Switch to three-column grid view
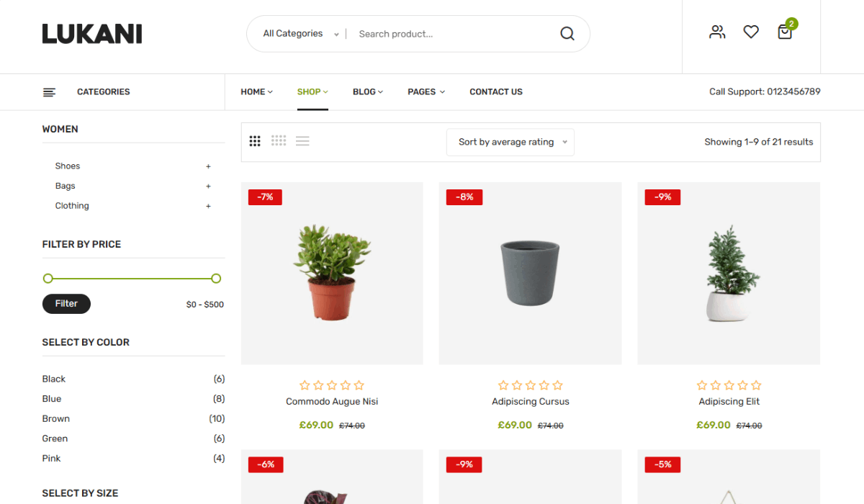 [x=255, y=141]
